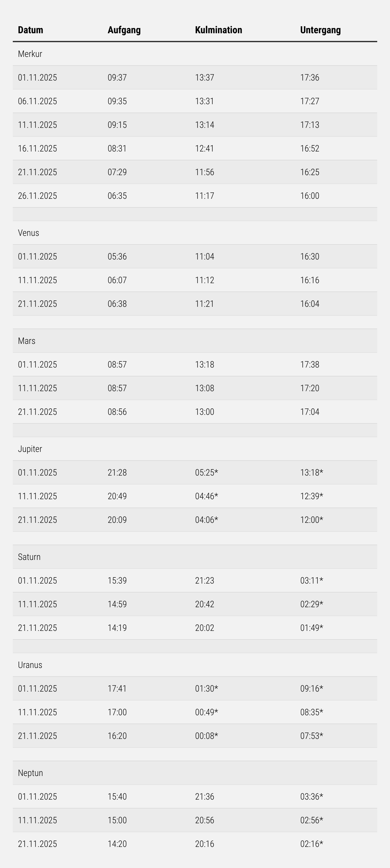Click Merkur rise time 09:37
The height and width of the screenshot is (868, 390).
pyautogui.click(x=117, y=77)
